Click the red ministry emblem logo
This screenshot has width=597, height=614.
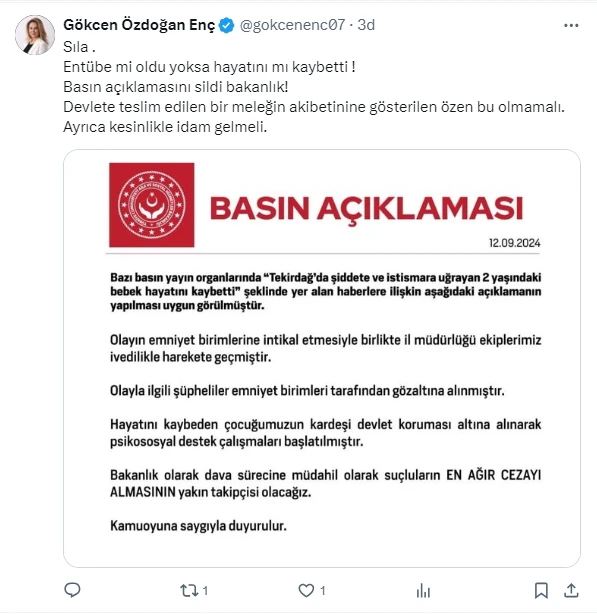(152, 205)
